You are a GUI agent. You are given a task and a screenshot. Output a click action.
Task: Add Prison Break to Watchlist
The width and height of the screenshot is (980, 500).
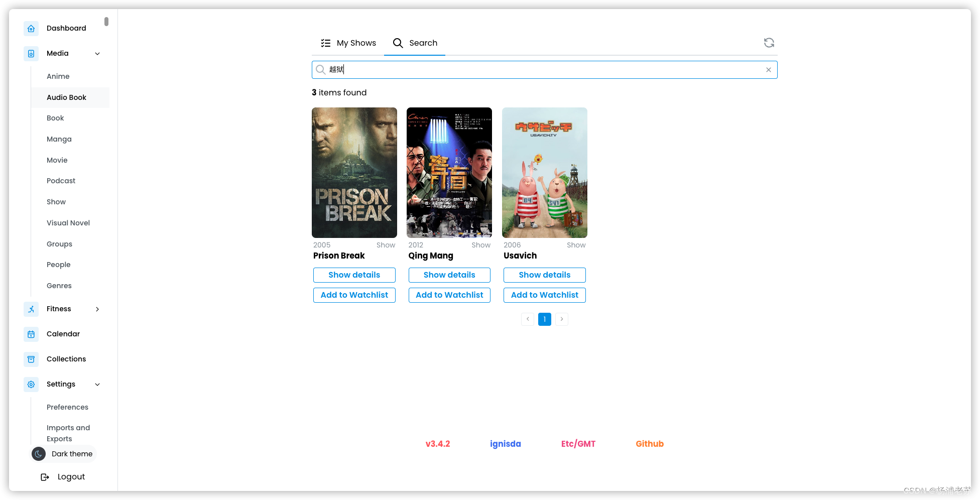pos(354,295)
